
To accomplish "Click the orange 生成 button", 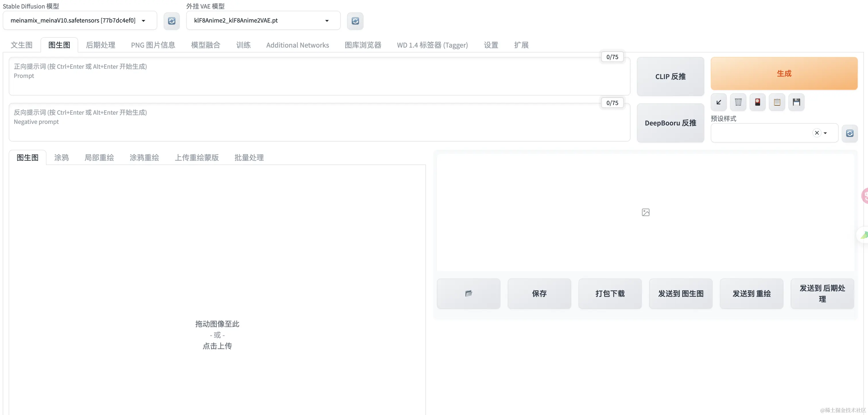I will [x=784, y=73].
